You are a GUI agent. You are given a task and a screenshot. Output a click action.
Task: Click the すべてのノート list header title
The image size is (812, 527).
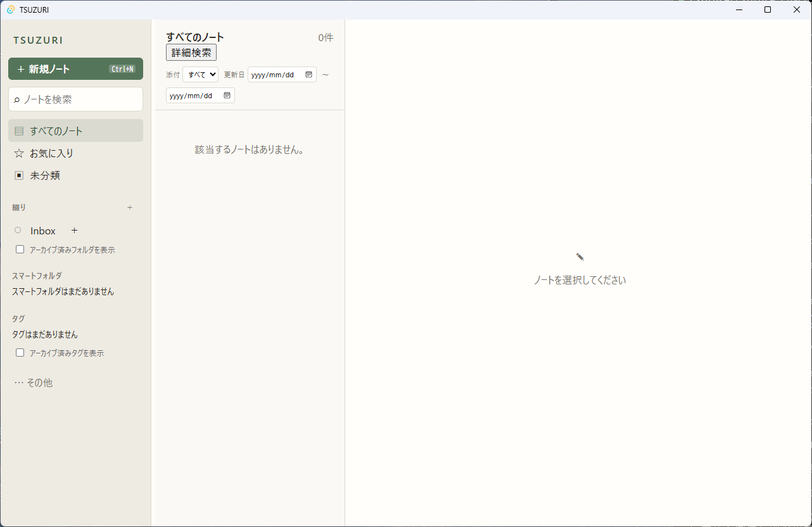click(195, 37)
